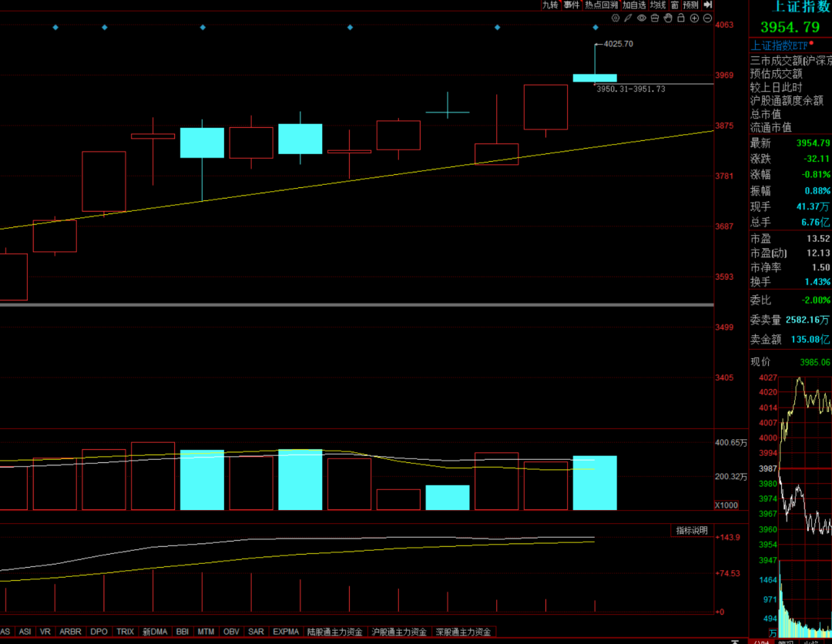Switch to the TRIX indicator tab
This screenshot has width=832, height=644.
click(x=125, y=632)
